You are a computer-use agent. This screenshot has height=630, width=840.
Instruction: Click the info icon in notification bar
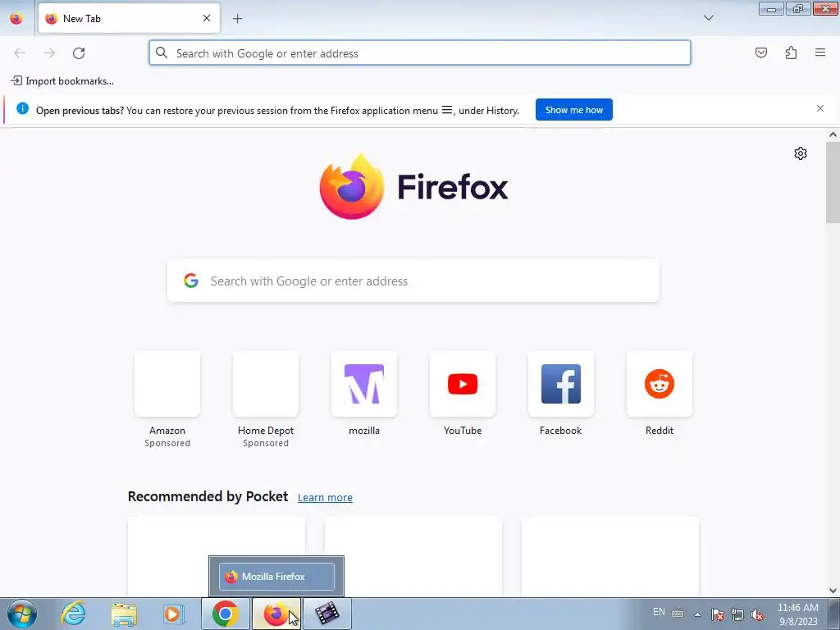pos(22,109)
